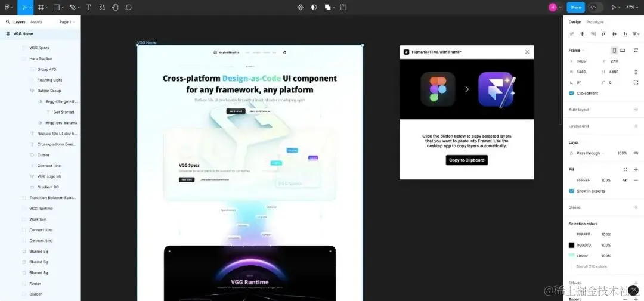Toggle layer visibility eye next to Pass through
Image resolution: width=644 pixels, height=301 pixels.
tap(636, 153)
